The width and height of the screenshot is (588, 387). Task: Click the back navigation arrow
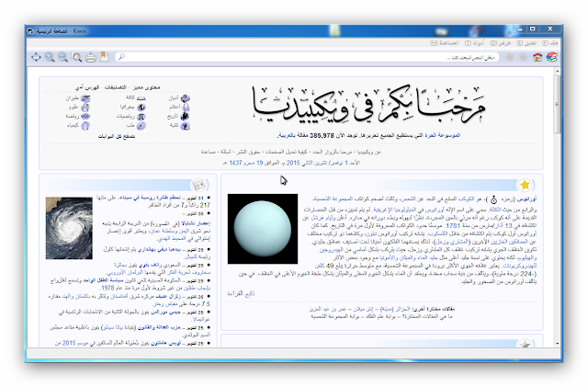[509, 57]
